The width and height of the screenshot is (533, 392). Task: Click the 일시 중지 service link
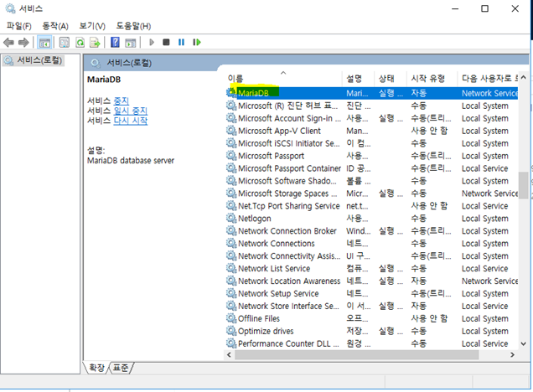click(x=131, y=111)
